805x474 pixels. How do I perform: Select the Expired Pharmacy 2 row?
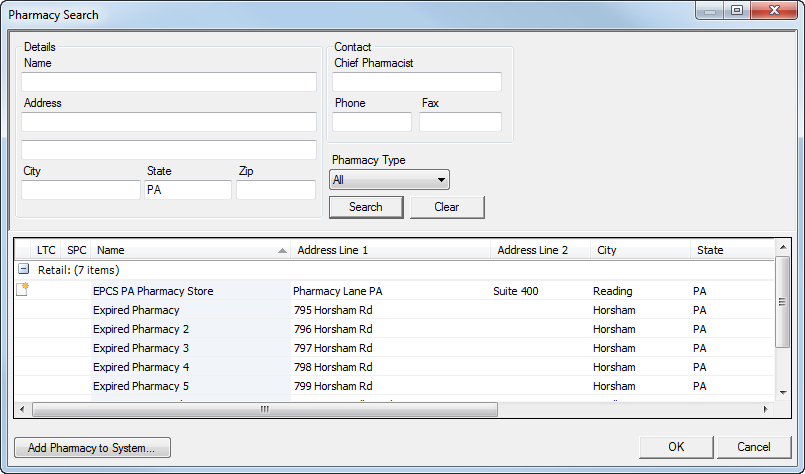(394, 329)
